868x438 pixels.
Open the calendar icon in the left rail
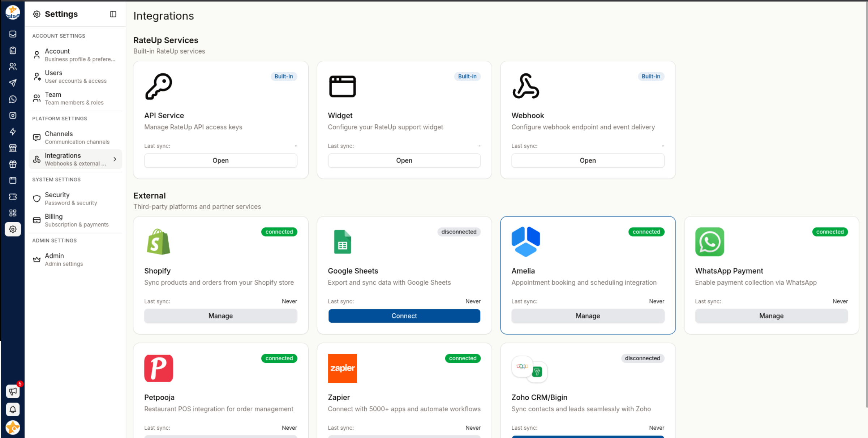coord(13,180)
